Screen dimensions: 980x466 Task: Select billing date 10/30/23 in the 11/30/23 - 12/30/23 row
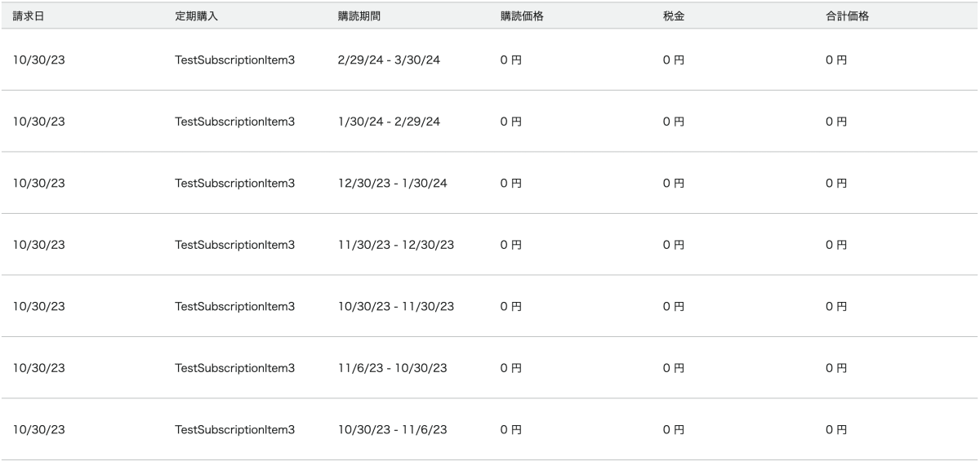(38, 245)
